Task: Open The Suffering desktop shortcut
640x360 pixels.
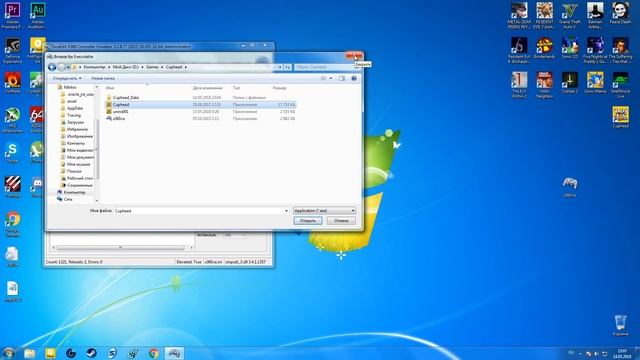Action: (x=620, y=50)
